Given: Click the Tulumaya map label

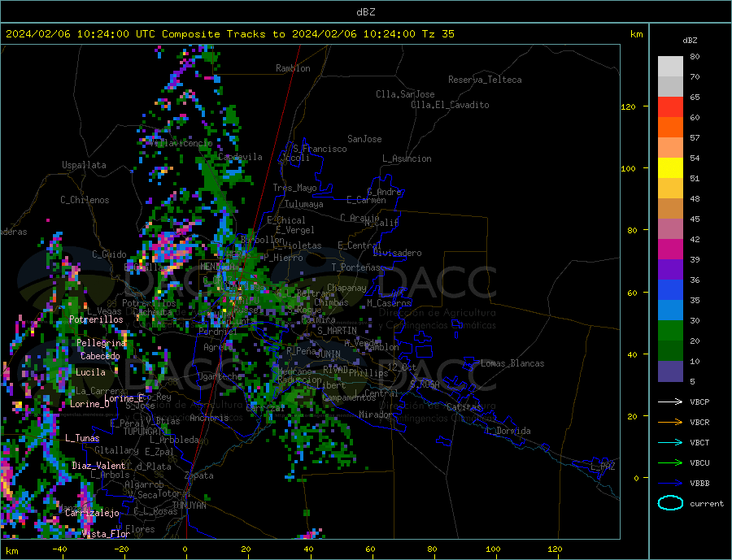Looking at the screenshot, I should pos(304,204).
